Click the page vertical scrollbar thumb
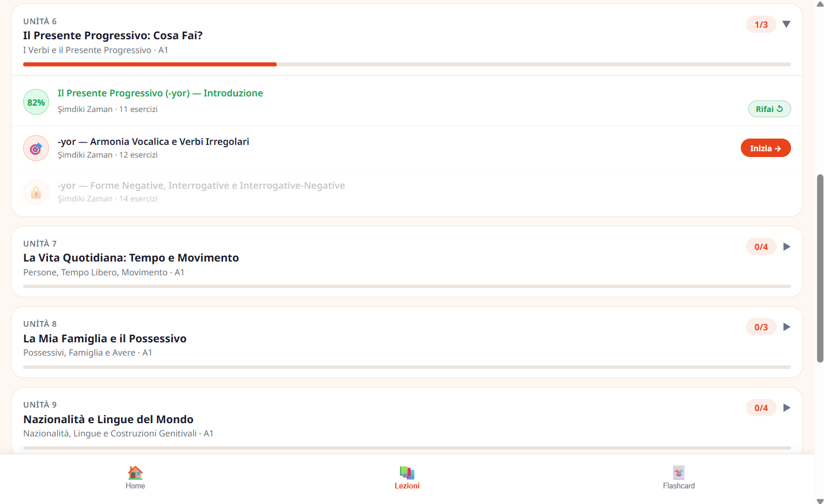Viewport: 824px width, 504px height. point(820,268)
